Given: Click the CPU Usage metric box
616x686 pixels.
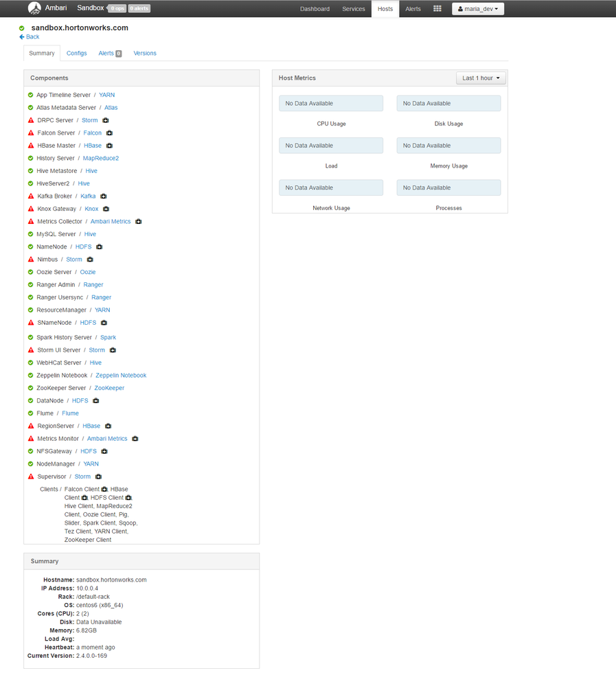Looking at the screenshot, I should click(x=331, y=104).
